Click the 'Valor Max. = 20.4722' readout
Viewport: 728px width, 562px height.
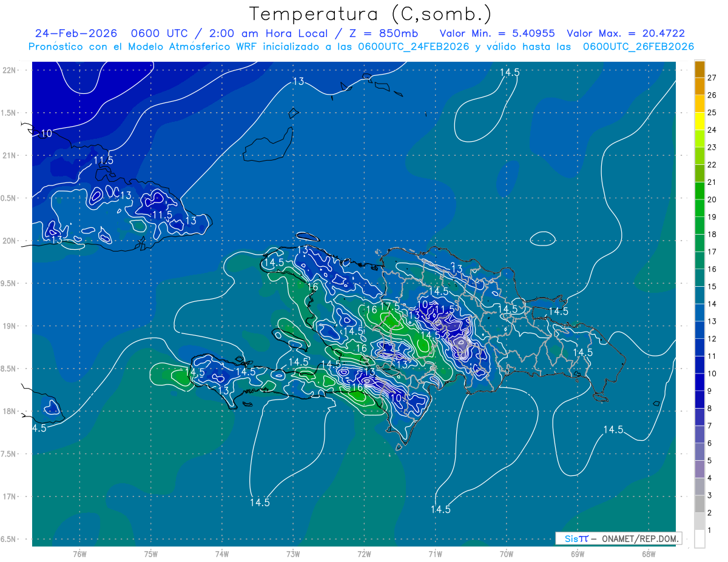click(626, 33)
